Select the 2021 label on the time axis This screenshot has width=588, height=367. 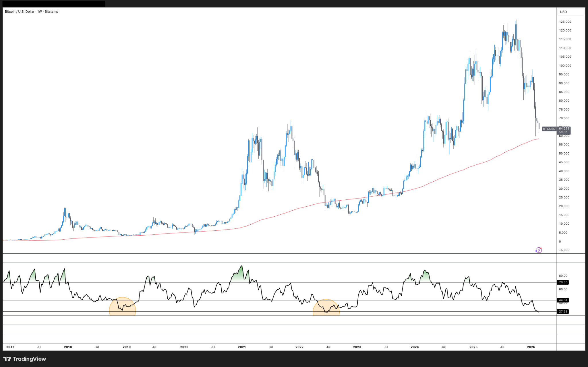(242, 347)
